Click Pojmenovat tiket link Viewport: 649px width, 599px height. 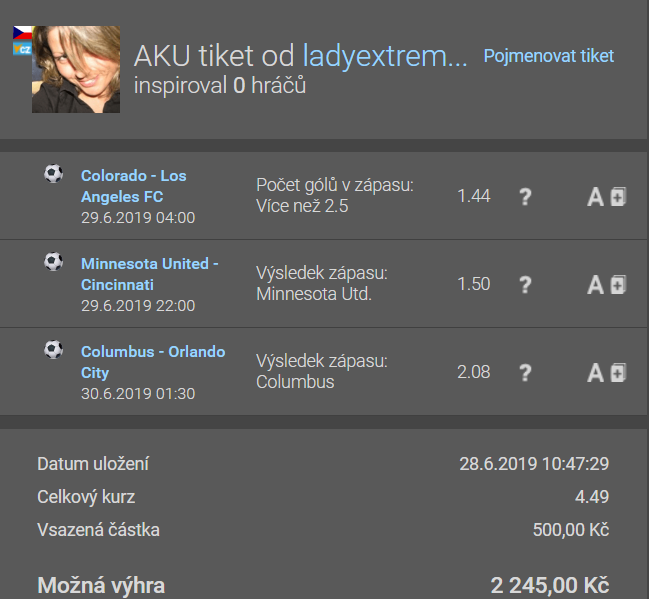(549, 56)
